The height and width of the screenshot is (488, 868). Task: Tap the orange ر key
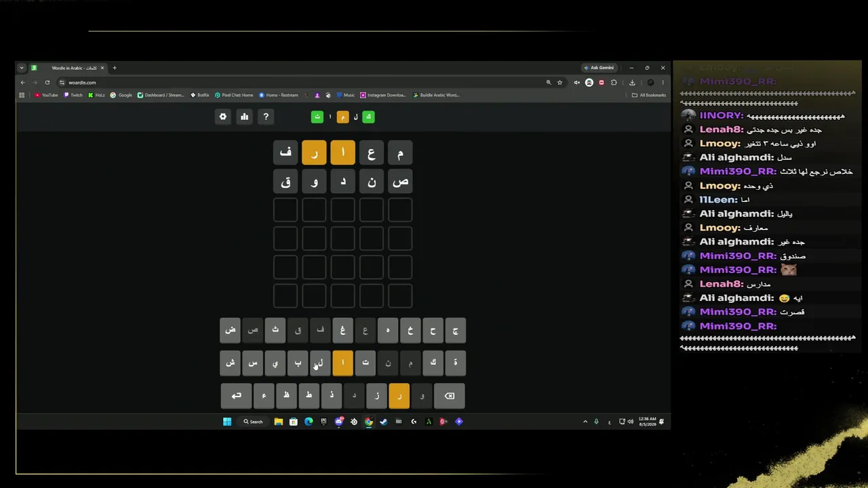pyautogui.click(x=399, y=396)
